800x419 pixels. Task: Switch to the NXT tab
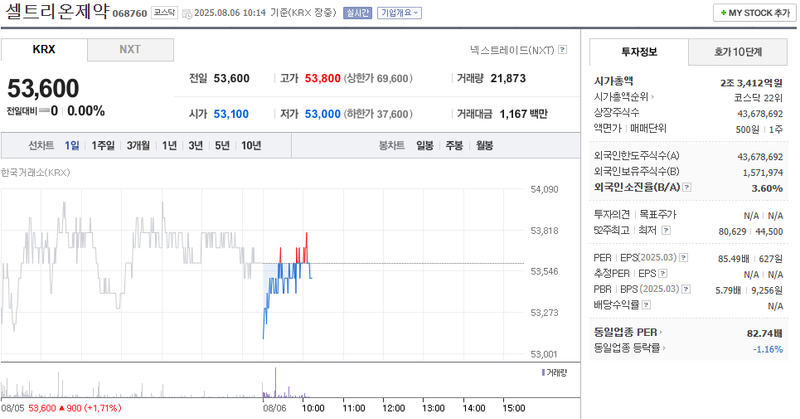click(x=130, y=50)
